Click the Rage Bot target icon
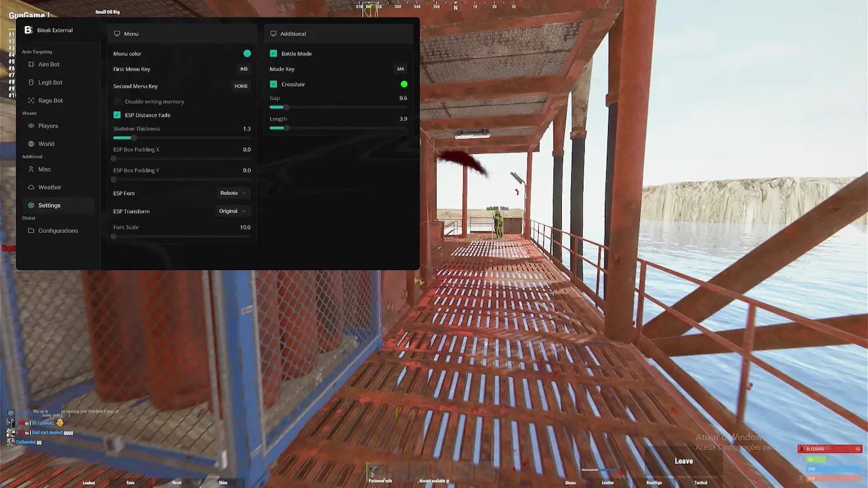Image resolution: width=868 pixels, height=488 pixels. point(31,100)
